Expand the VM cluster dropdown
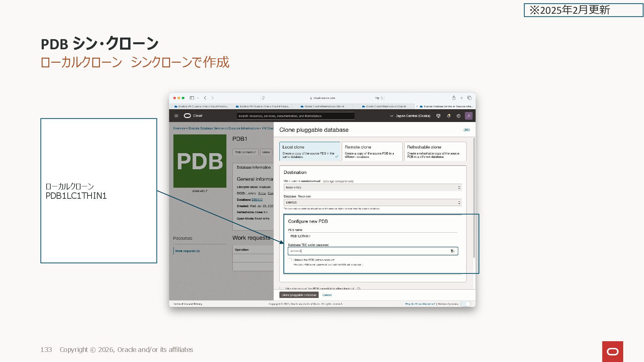This screenshot has height=362, width=644. [x=373, y=187]
